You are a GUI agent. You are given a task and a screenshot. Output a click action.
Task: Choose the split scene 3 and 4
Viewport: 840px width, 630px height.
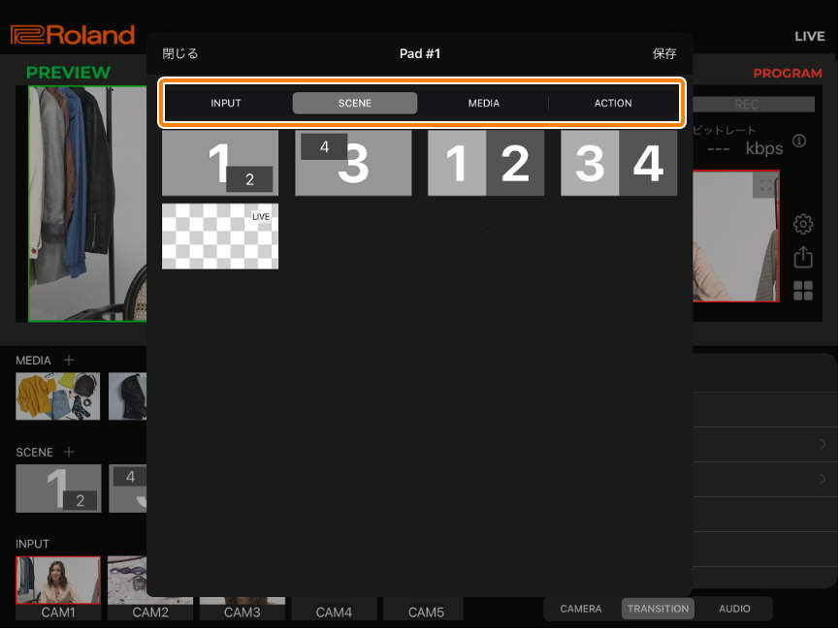619,163
